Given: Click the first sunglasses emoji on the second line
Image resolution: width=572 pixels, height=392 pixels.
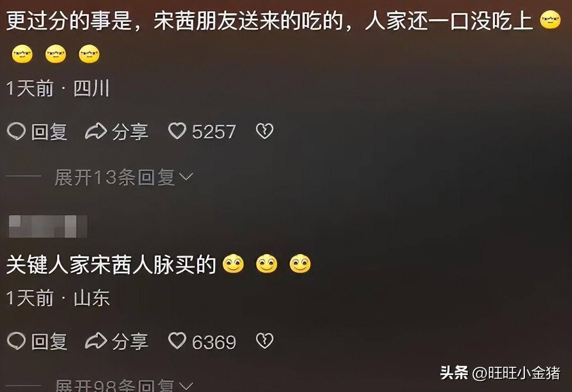Looking at the screenshot, I should point(22,55).
